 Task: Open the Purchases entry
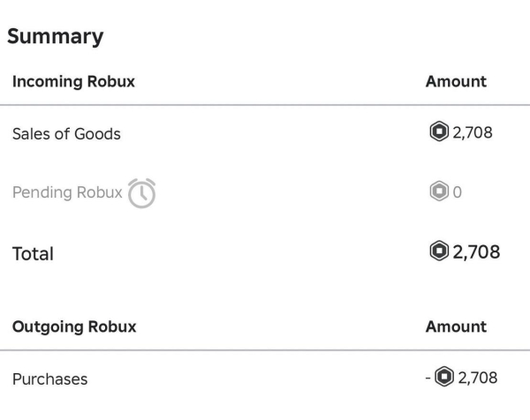(50, 379)
